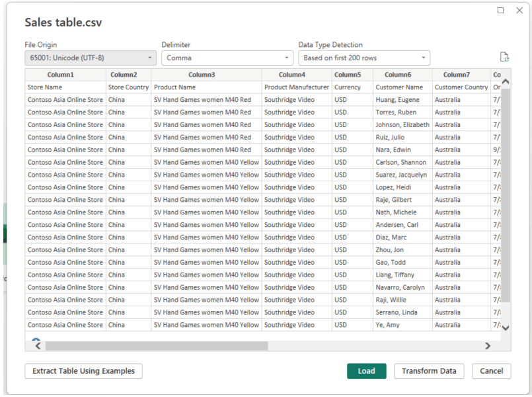Click the horizontal scroll right arrow
The image size is (532, 397).
pyautogui.click(x=488, y=345)
